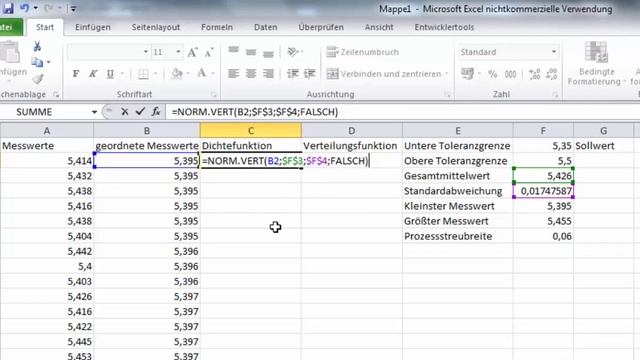Screen dimensions: 640x360
Task: Apply percent style format
Action: [493, 74]
